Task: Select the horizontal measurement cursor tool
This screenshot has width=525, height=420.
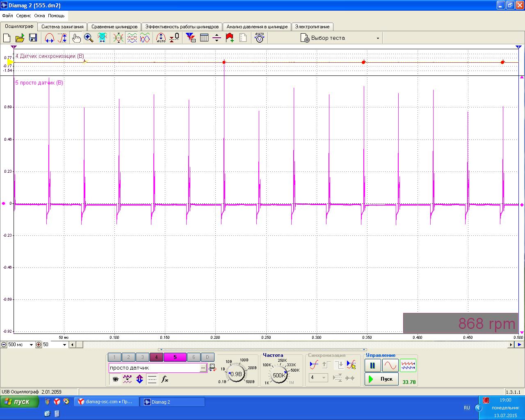Action: (50, 38)
